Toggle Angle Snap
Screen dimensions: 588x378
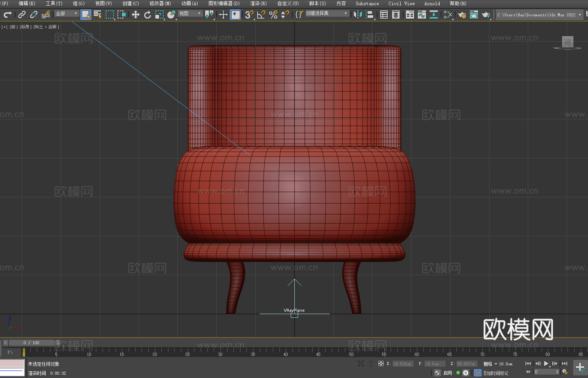[x=261, y=14]
